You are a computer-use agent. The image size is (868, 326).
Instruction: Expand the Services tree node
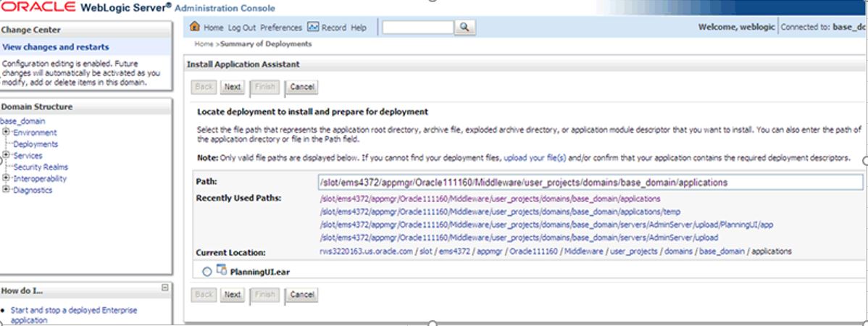tap(6, 155)
